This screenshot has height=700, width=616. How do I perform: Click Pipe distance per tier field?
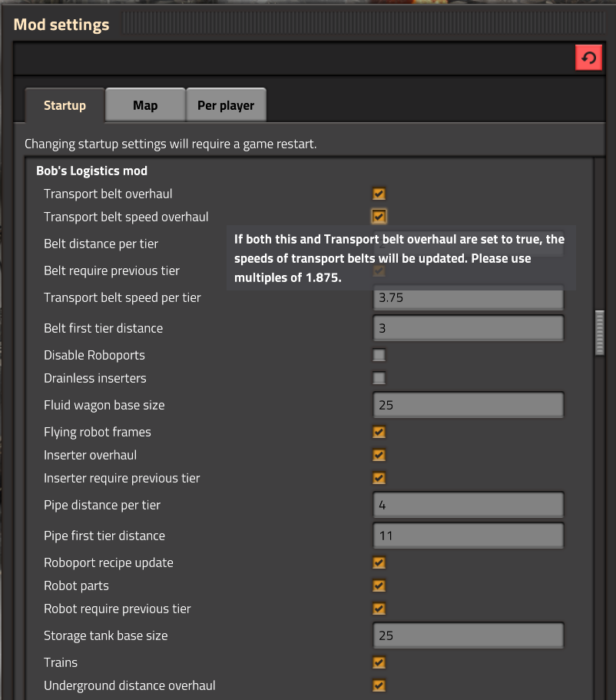pyautogui.click(x=469, y=505)
